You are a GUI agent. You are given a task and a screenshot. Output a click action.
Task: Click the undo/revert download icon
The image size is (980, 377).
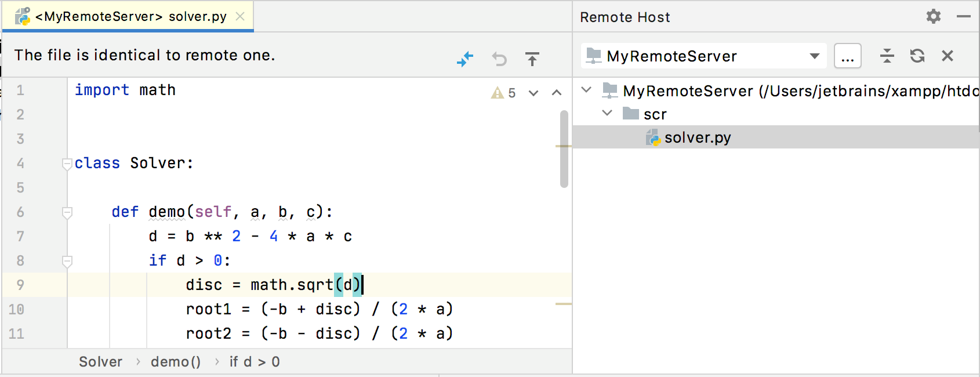(x=499, y=59)
